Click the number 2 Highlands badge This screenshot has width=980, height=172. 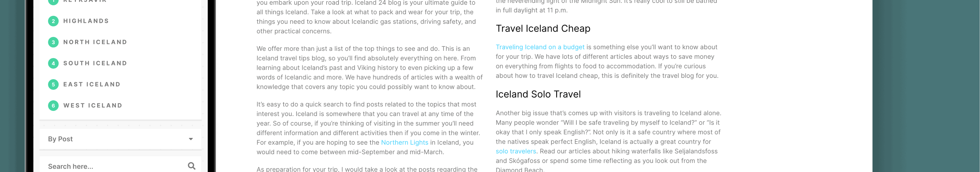click(53, 21)
